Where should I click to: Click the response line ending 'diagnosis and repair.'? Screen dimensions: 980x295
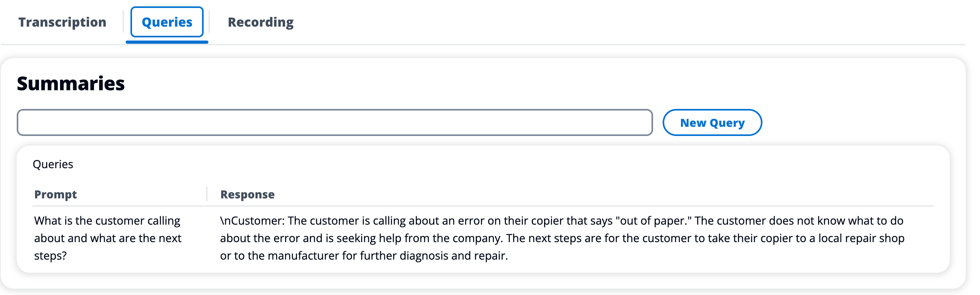pos(364,256)
